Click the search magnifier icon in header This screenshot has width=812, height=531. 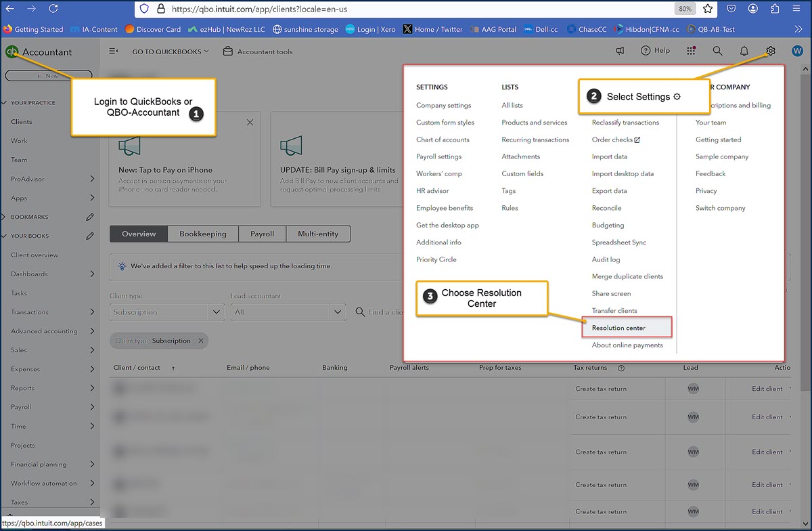point(717,51)
